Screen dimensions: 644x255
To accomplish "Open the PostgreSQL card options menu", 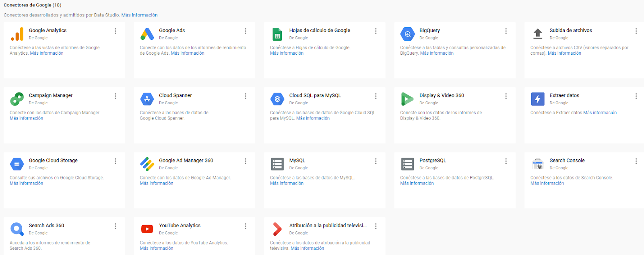I will click(x=506, y=161).
